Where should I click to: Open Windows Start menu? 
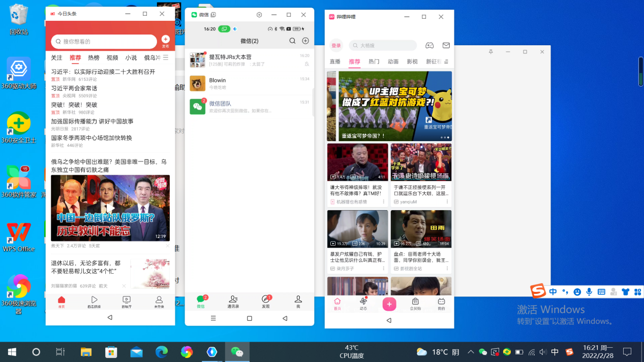[x=12, y=352]
